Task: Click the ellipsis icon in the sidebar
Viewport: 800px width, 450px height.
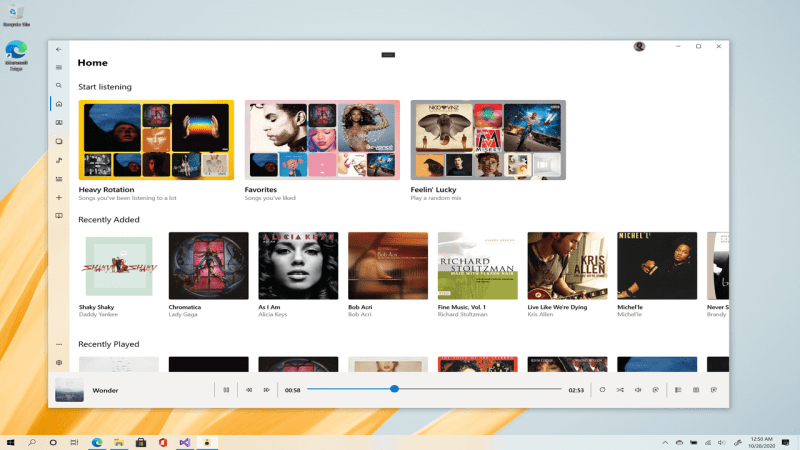Action: tap(59, 344)
